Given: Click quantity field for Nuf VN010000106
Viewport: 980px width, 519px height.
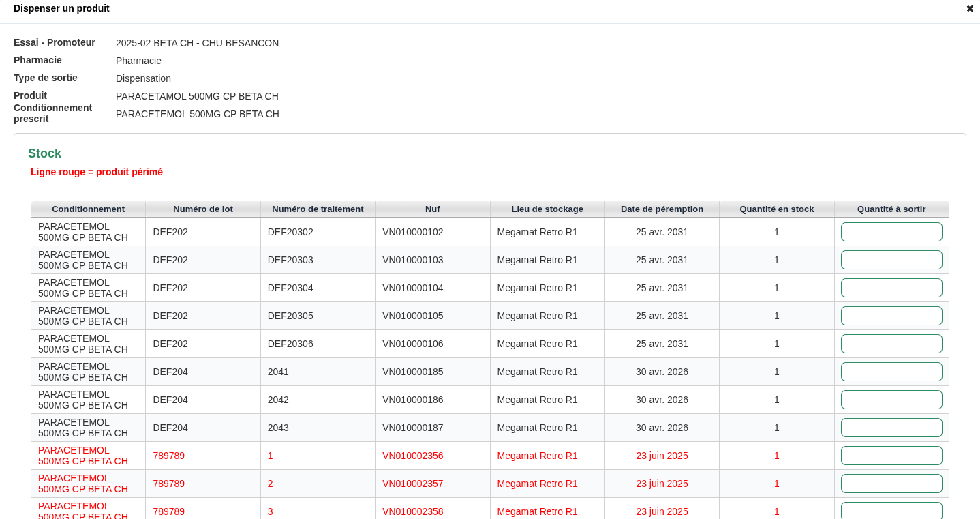Looking at the screenshot, I should point(891,344).
